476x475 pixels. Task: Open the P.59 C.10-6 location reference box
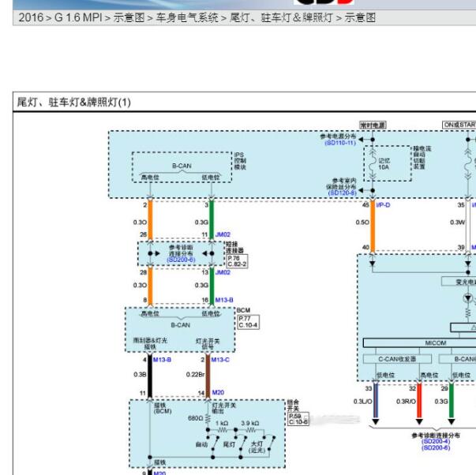(x=298, y=419)
